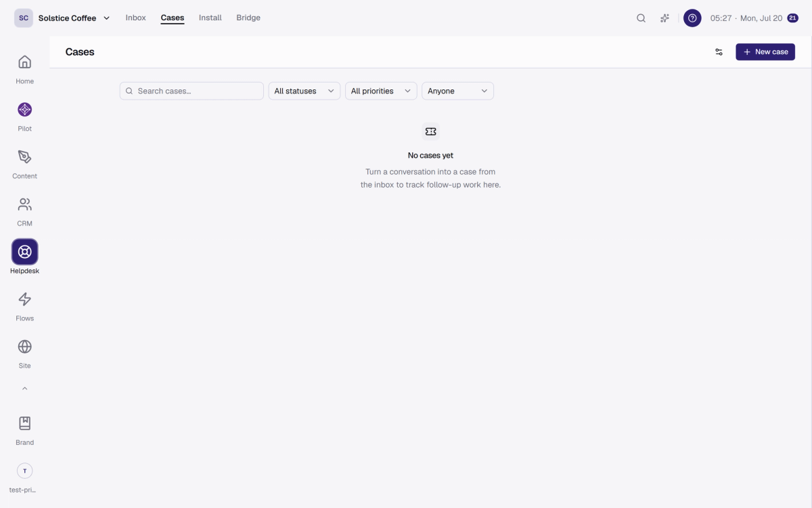Switch to the Bridge tab

click(x=248, y=18)
